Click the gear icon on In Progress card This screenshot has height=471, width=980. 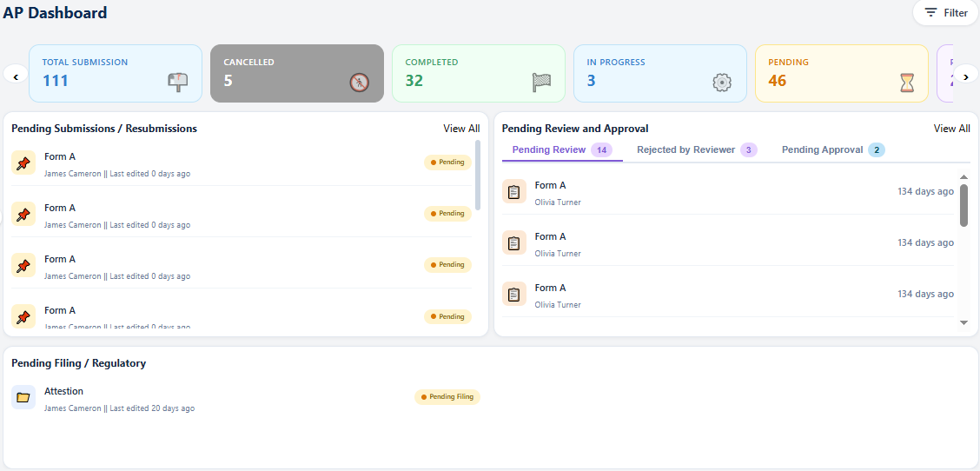tap(722, 82)
